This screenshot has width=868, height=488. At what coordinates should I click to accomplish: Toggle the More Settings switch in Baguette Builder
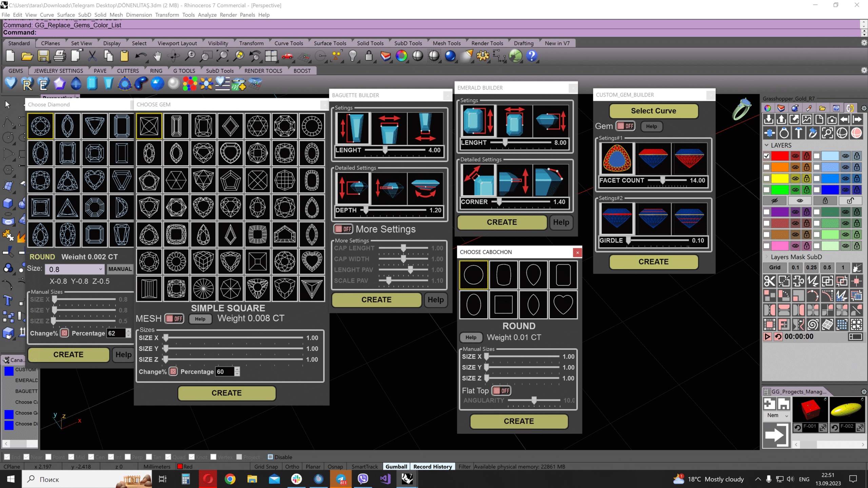pos(343,229)
